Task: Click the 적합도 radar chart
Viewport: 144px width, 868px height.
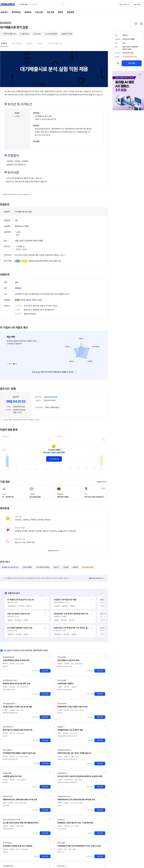Action: [x=81, y=350]
